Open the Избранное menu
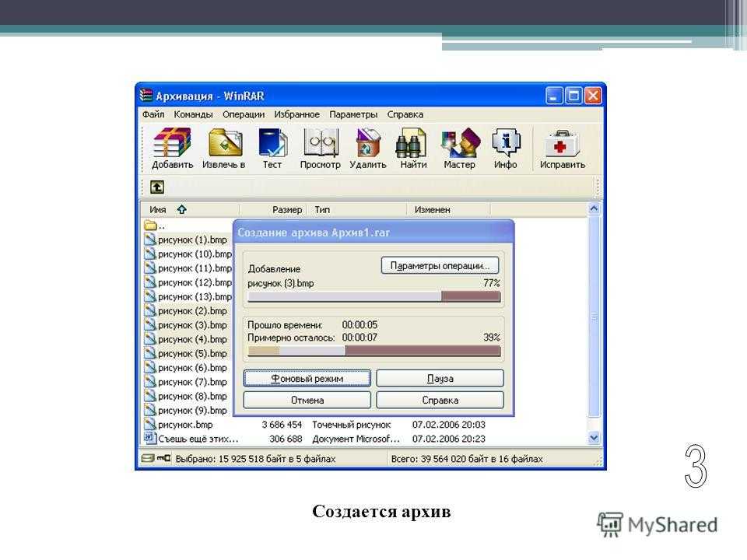 (x=296, y=114)
